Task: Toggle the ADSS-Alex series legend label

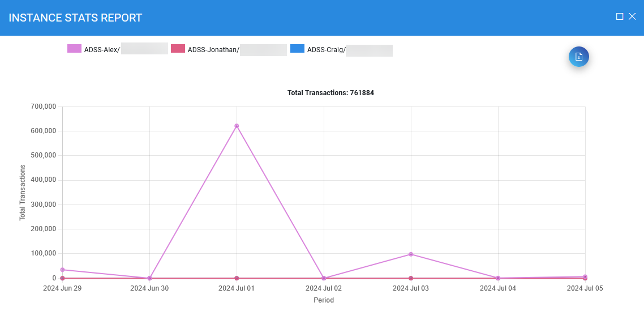Action: click(102, 50)
